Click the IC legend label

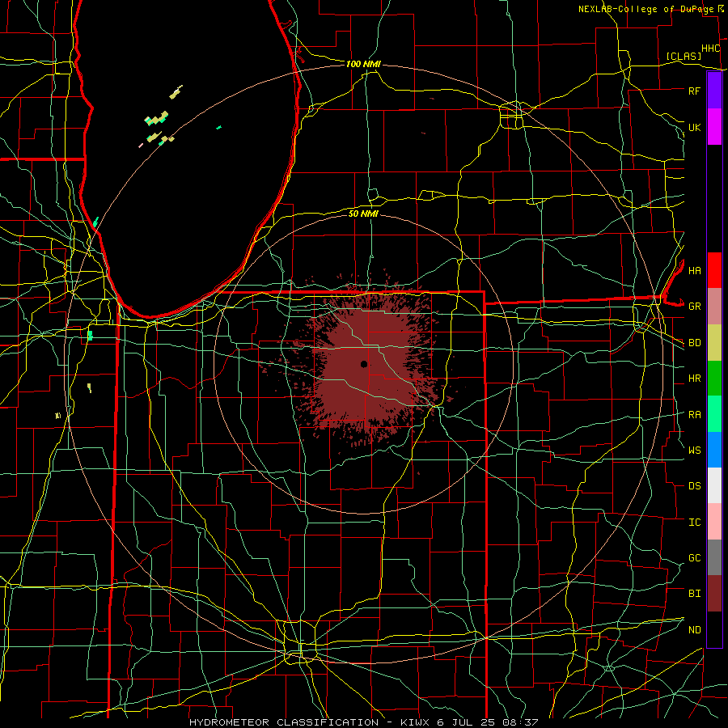(x=695, y=522)
